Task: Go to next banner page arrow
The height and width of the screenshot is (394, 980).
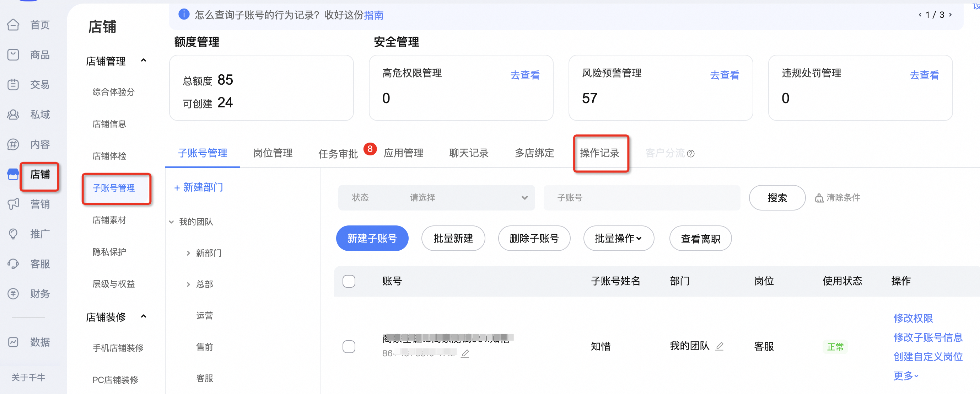Action: pyautogui.click(x=950, y=15)
